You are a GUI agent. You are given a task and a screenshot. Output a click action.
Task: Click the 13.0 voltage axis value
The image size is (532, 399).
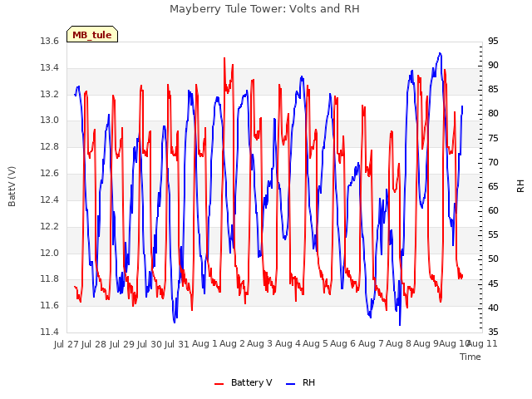[x=50, y=120]
